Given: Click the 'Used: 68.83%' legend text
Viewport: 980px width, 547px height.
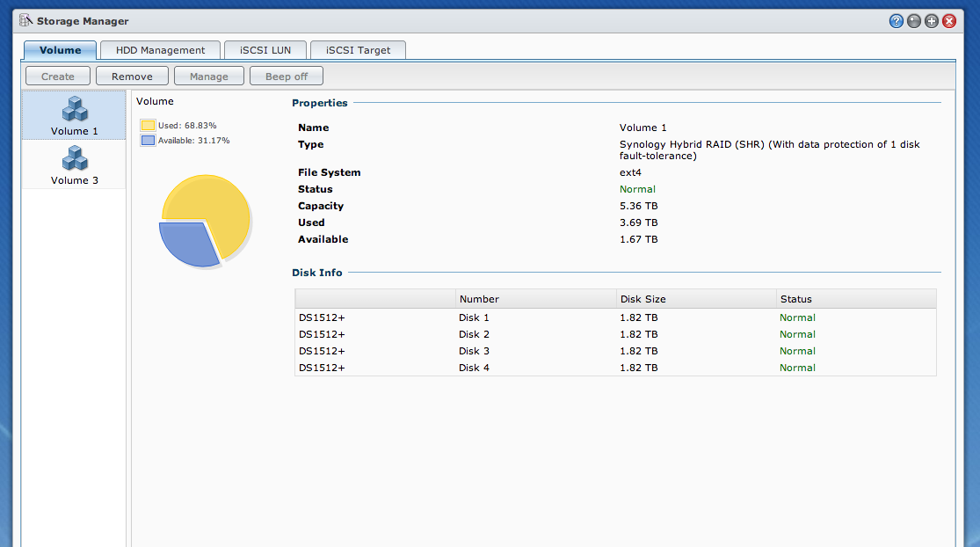Looking at the screenshot, I should point(187,126).
